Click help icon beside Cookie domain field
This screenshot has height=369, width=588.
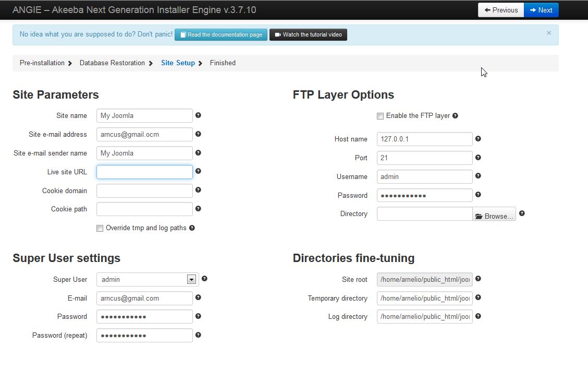198,190
